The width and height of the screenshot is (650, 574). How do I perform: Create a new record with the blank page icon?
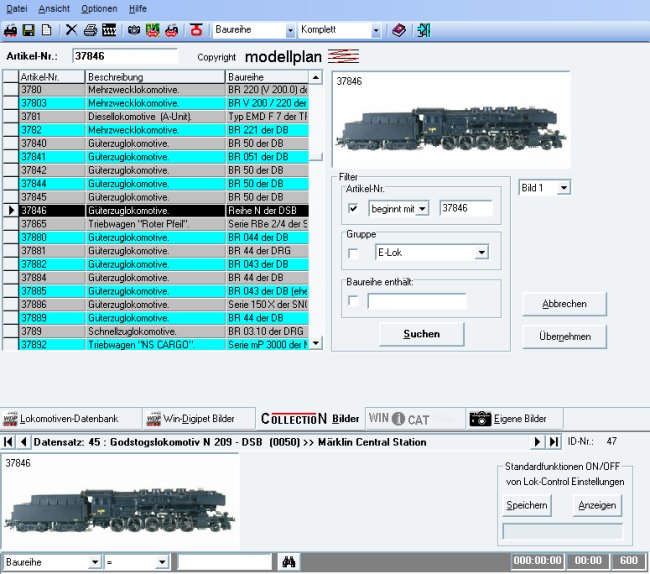(47, 30)
